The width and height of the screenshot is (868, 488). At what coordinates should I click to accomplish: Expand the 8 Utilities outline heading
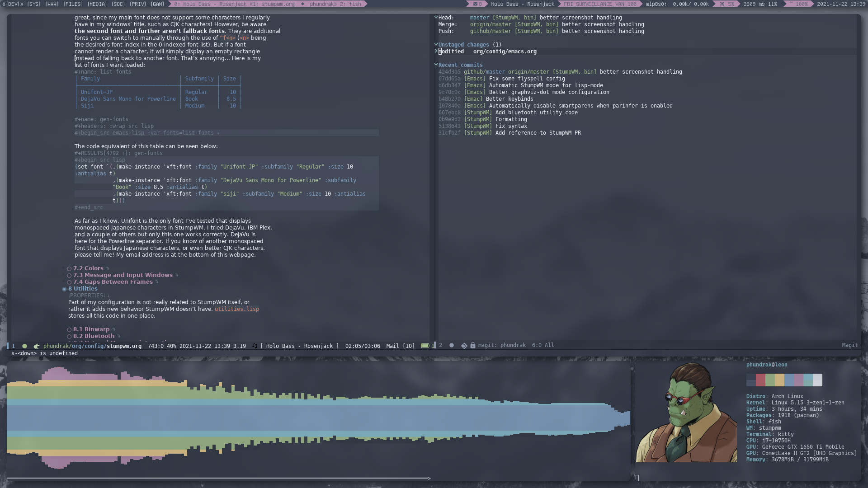[65, 288]
